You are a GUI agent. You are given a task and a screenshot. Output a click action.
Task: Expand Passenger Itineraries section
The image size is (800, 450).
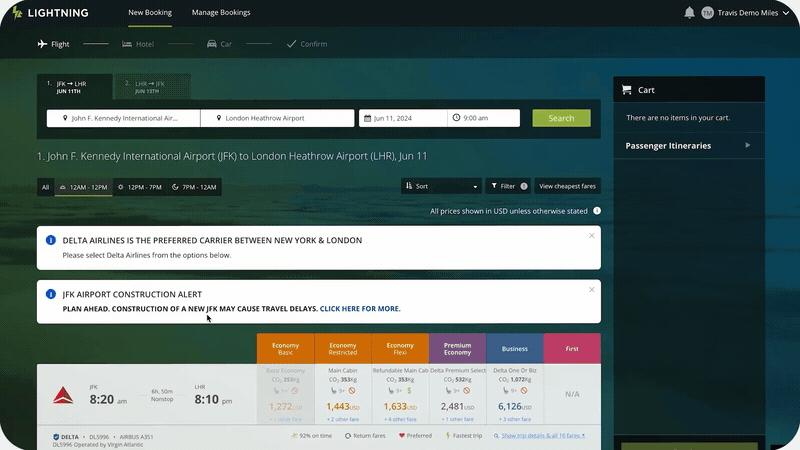(x=747, y=145)
